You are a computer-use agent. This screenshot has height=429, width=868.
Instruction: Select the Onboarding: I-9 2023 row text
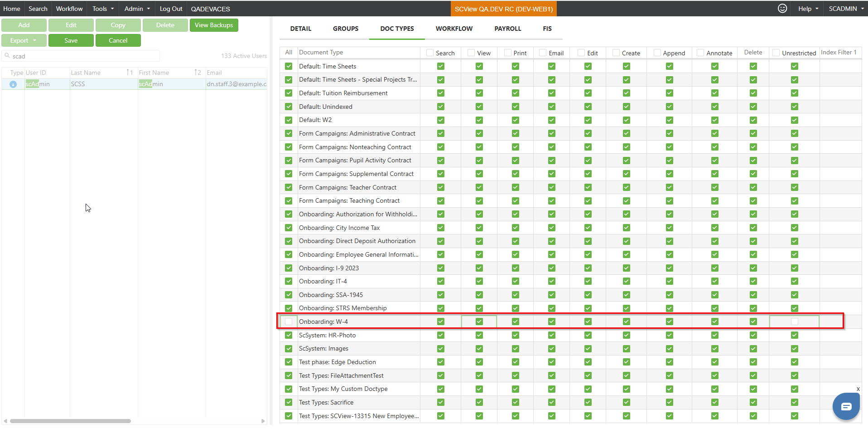329,268
